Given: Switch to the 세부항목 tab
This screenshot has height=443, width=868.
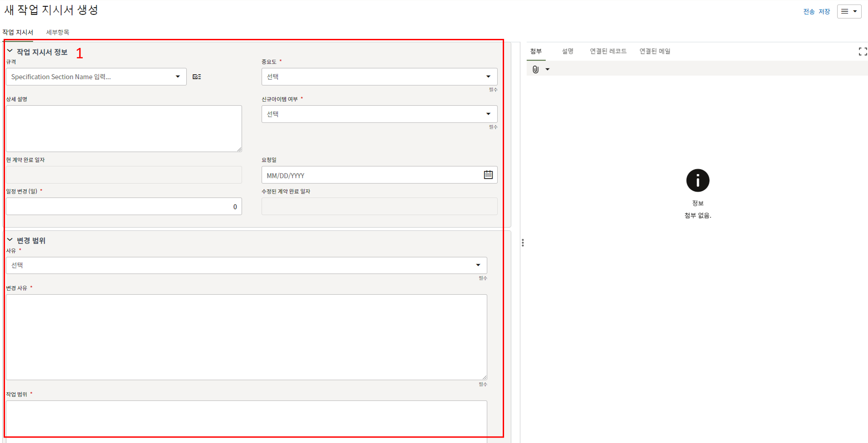Looking at the screenshot, I should (x=57, y=32).
